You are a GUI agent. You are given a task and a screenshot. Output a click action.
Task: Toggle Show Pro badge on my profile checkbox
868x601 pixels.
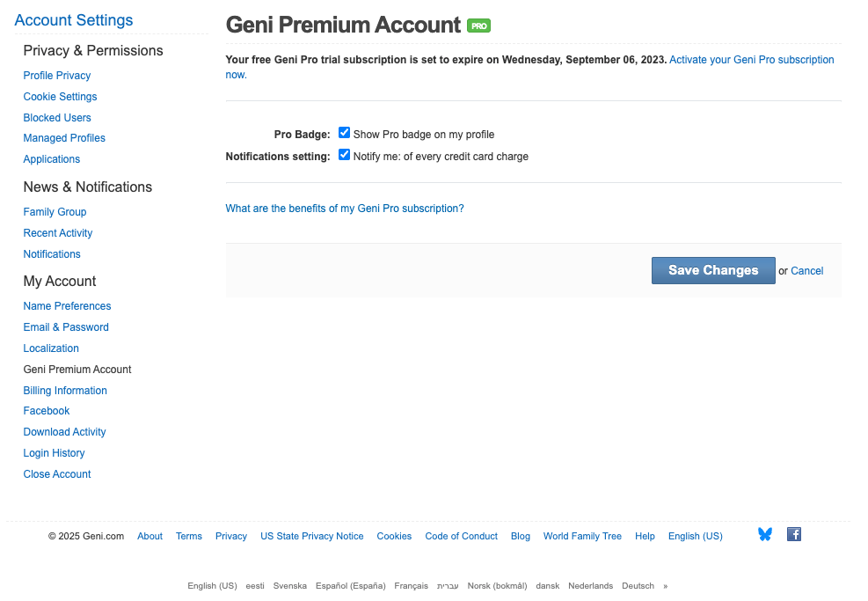click(x=345, y=134)
